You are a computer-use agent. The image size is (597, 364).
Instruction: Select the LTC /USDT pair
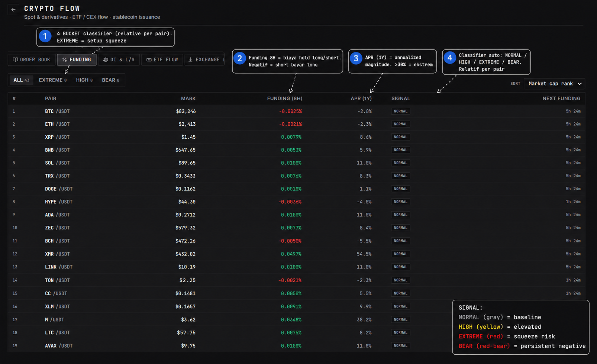tap(57, 333)
